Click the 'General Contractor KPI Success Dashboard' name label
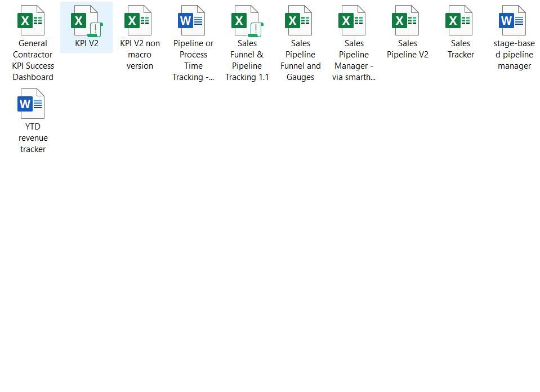This screenshot has height=392, width=540. (x=33, y=60)
